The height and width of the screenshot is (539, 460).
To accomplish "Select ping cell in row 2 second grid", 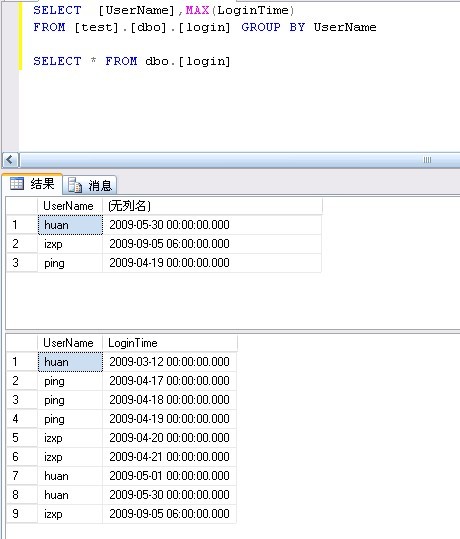I will point(70,381).
